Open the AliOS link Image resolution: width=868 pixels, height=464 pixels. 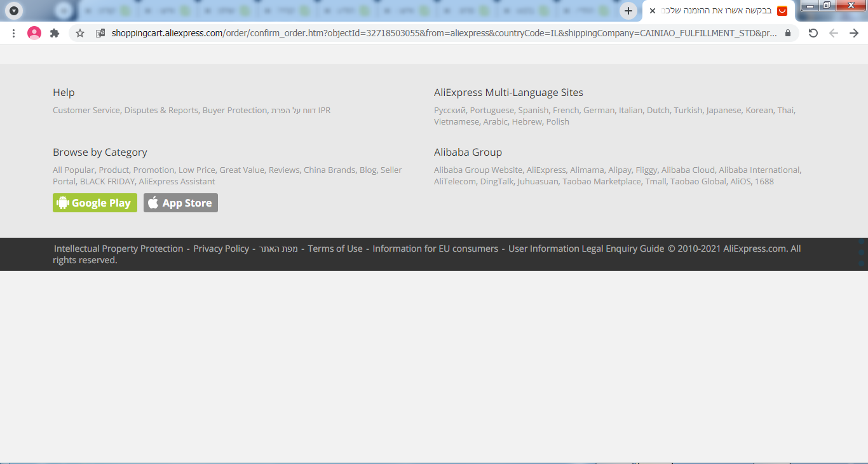[x=740, y=181]
